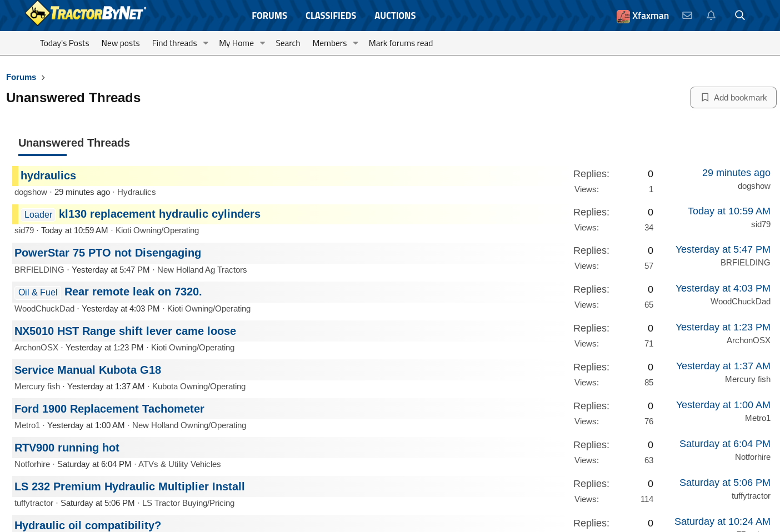The height and width of the screenshot is (532, 780).
Task: Open the alerts bell icon
Action: 711,16
